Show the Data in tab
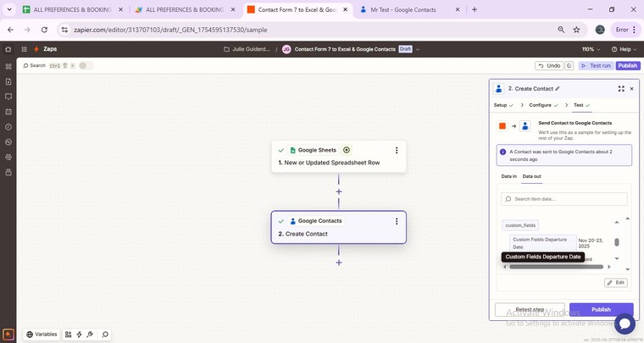 [x=509, y=176]
